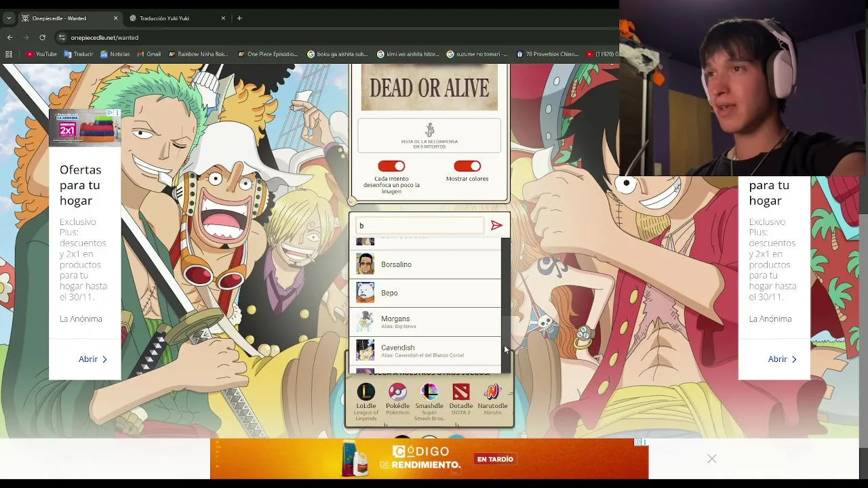
Task: Open the Traducir bookmark
Action: (79, 54)
